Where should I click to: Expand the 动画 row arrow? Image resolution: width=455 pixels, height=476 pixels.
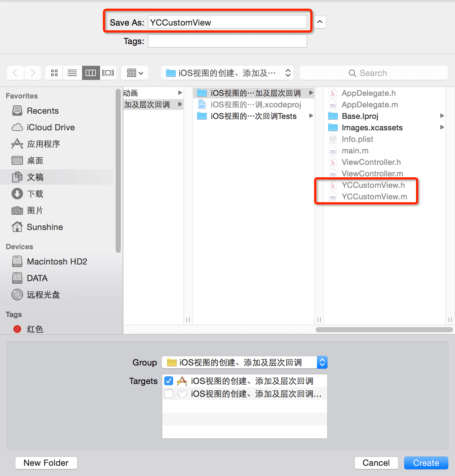click(180, 93)
